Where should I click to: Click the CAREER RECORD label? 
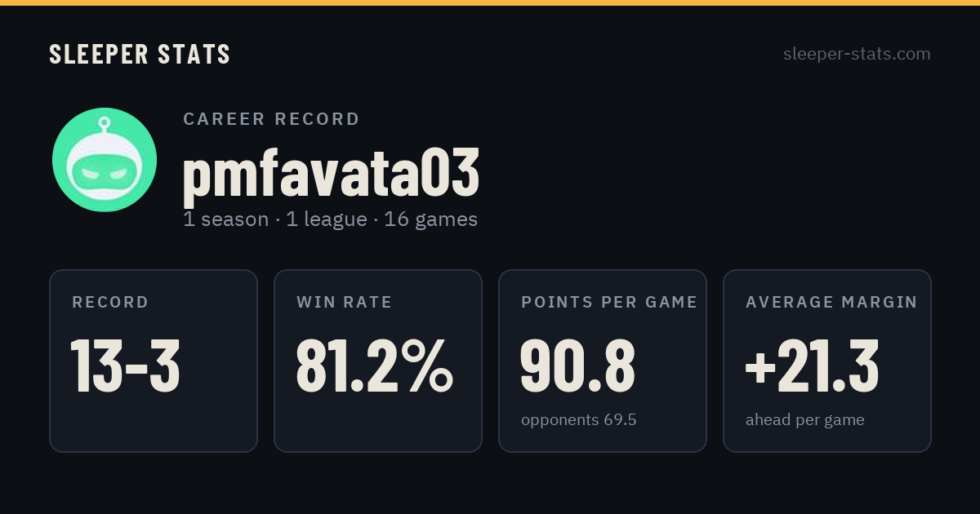[271, 119]
